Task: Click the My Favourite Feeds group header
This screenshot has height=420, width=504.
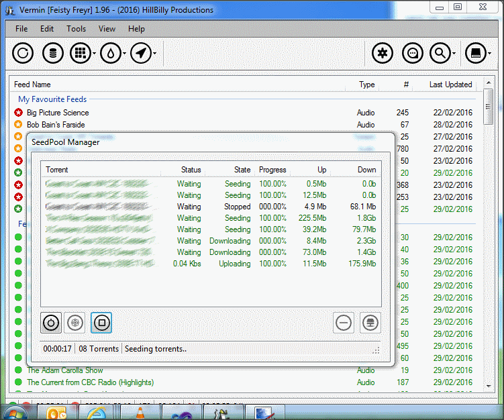Action: point(52,99)
